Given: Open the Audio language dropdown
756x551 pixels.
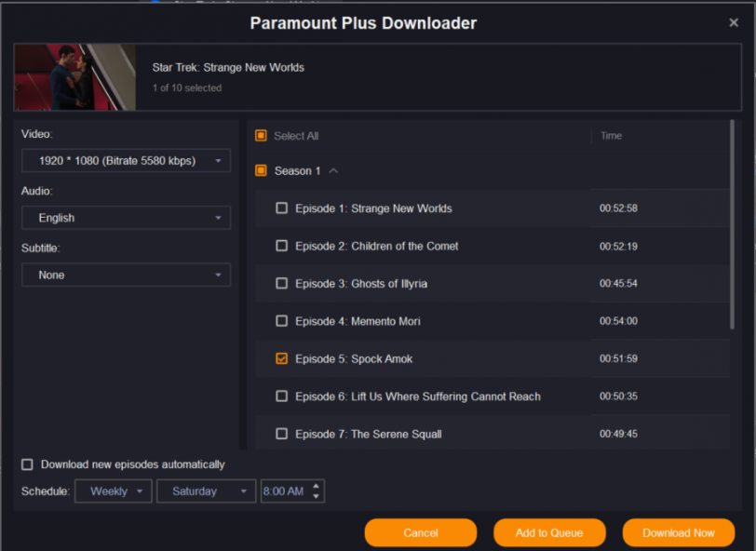Looking at the screenshot, I should [126, 218].
